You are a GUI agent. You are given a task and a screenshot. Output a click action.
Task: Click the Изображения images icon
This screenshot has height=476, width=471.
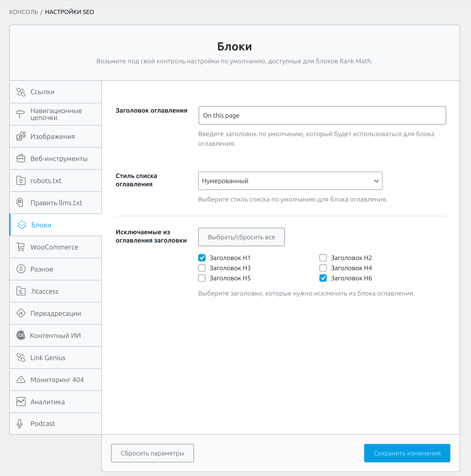coord(21,136)
